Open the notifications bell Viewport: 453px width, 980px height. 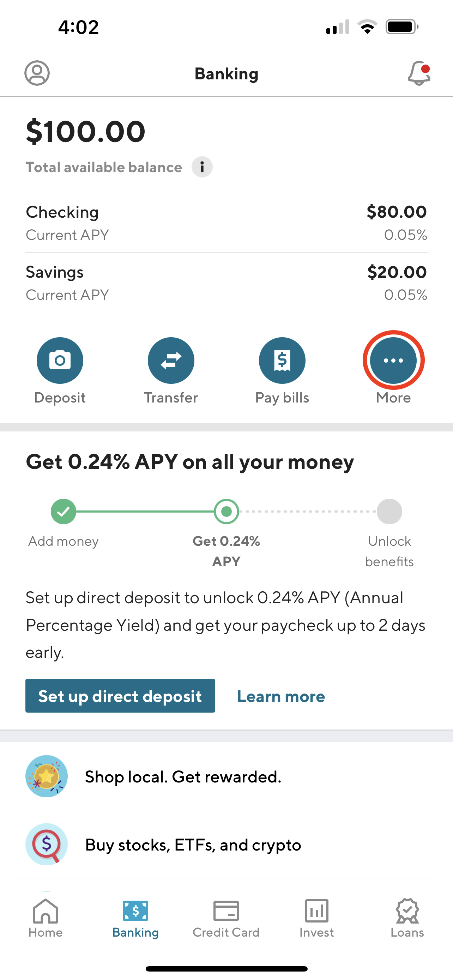[x=419, y=73]
